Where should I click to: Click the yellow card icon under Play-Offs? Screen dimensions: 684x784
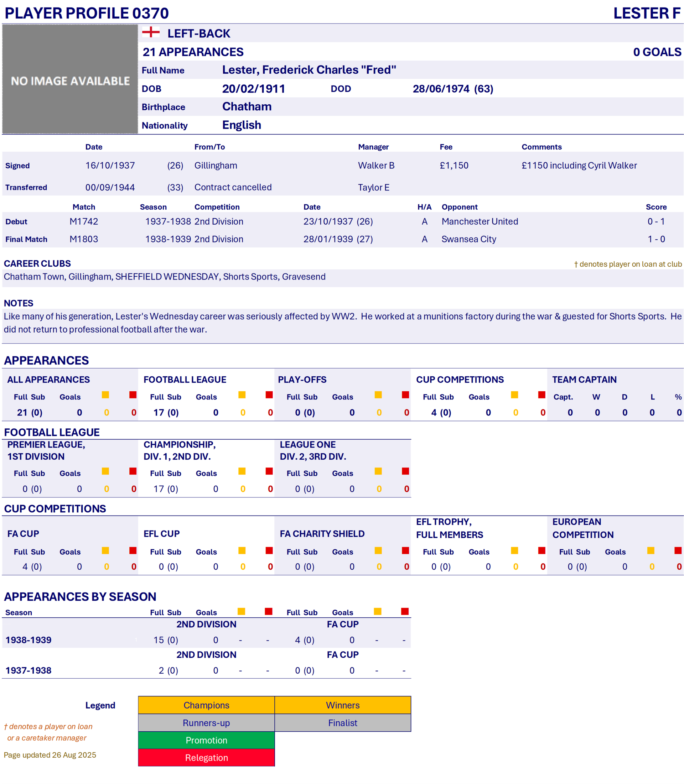[378, 395]
